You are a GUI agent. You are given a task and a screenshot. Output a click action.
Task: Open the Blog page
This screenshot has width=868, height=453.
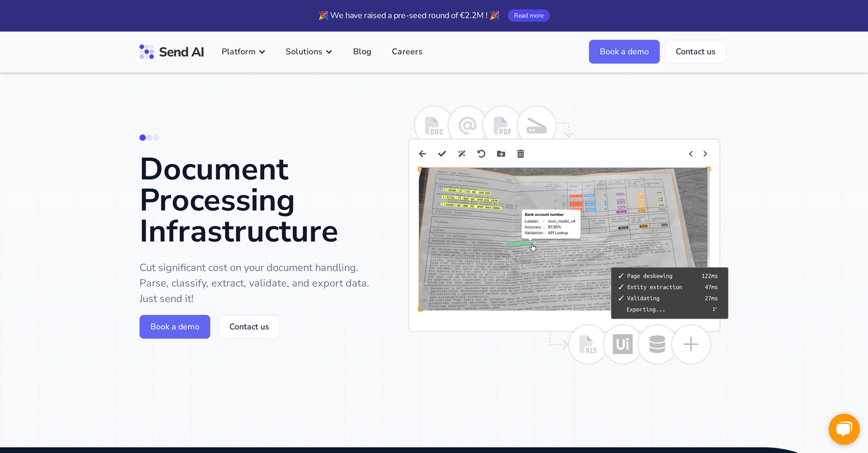[x=362, y=52]
